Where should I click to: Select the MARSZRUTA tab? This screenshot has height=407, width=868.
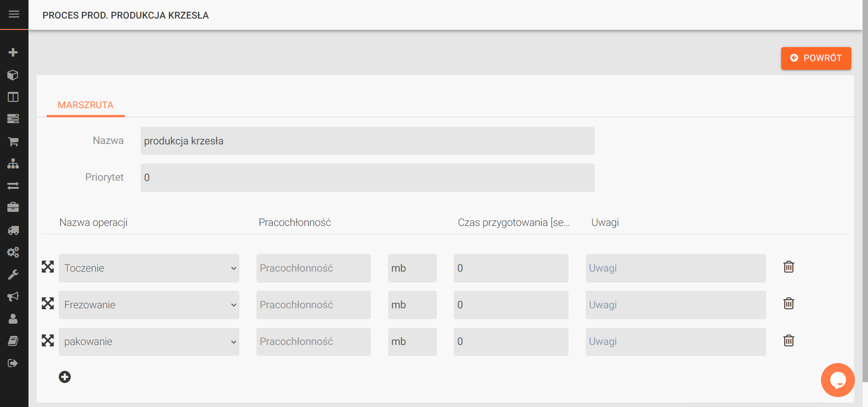85,105
